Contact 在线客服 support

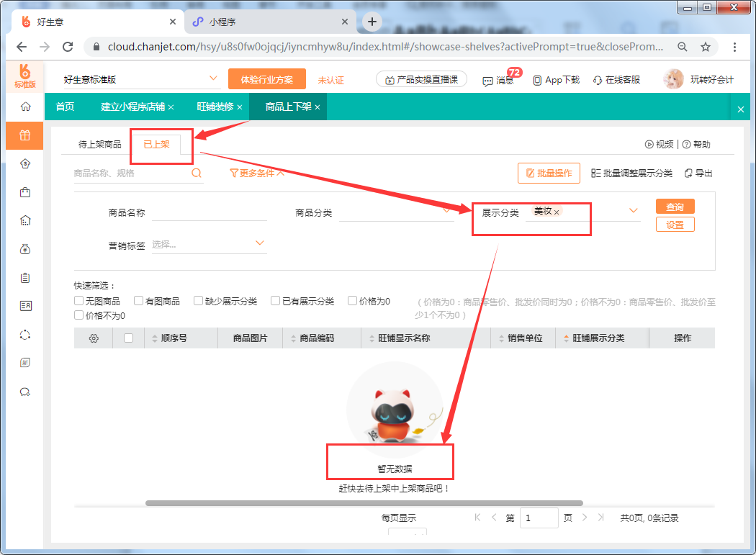616,80
